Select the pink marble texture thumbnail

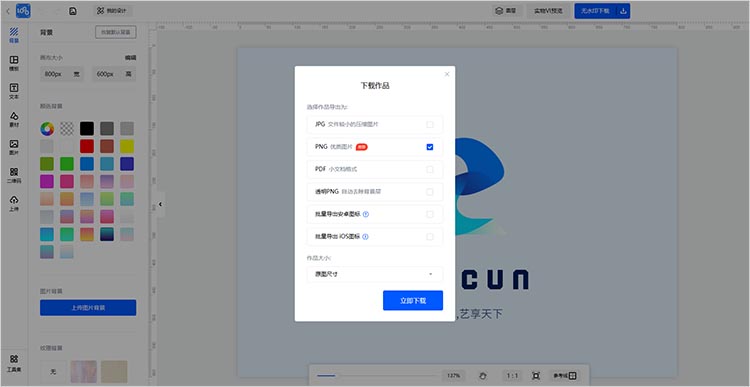(x=84, y=372)
